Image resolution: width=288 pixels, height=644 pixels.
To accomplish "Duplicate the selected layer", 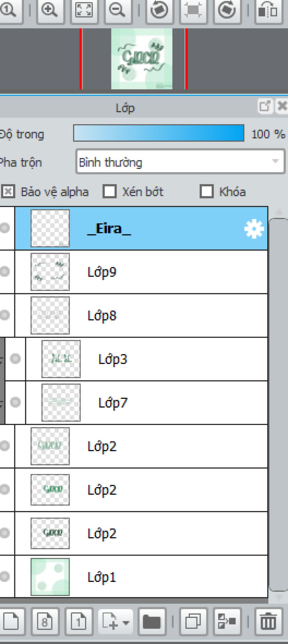I will [193, 622].
